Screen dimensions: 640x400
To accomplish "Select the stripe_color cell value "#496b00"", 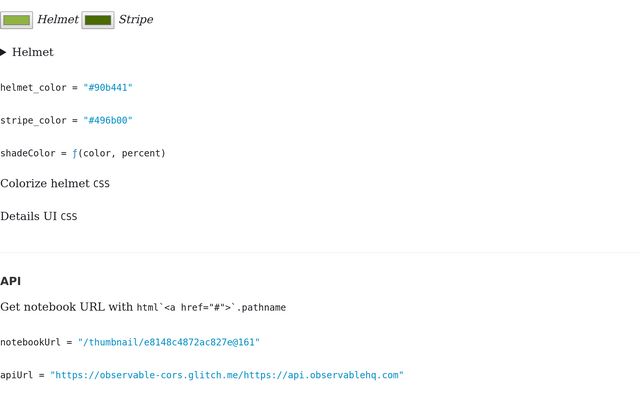I will 108,120.
